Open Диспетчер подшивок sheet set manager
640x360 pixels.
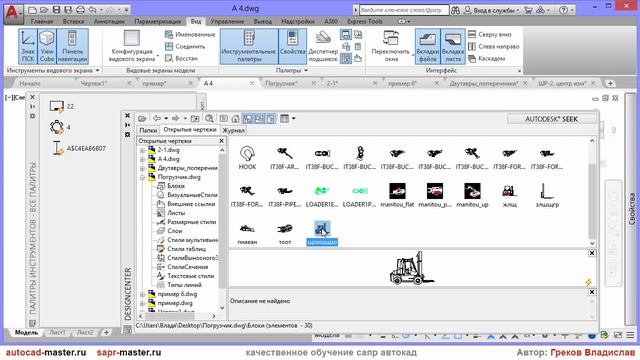[323, 46]
